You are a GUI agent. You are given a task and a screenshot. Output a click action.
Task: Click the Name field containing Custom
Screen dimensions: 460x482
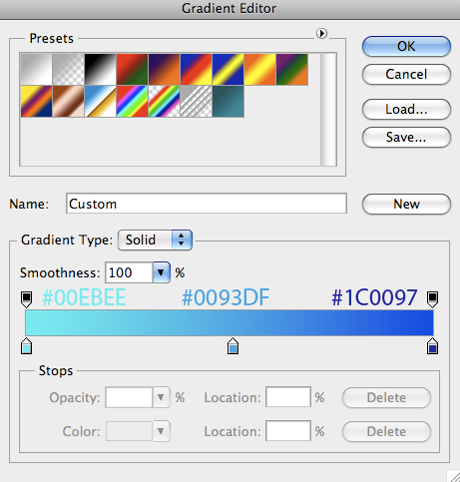point(206,204)
